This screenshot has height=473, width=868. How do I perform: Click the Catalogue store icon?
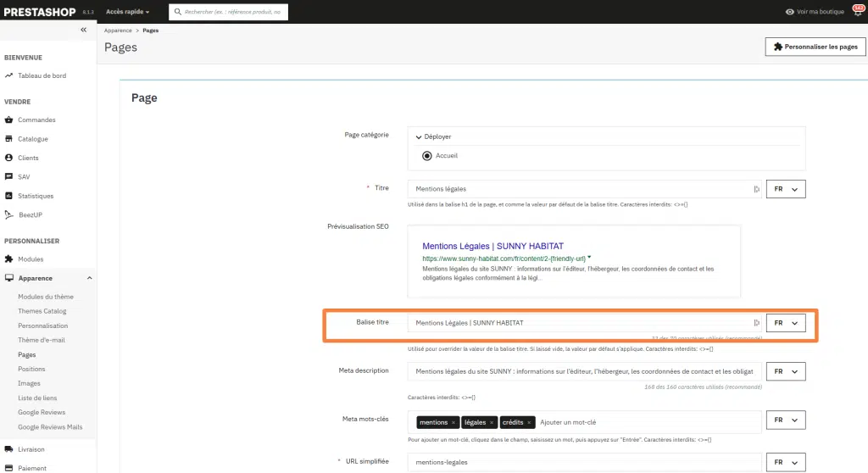(x=8, y=139)
